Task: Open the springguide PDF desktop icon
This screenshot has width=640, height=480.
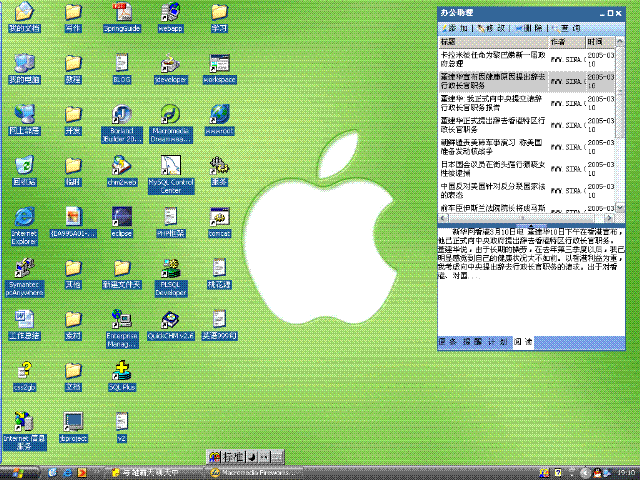Action: pyautogui.click(x=122, y=17)
